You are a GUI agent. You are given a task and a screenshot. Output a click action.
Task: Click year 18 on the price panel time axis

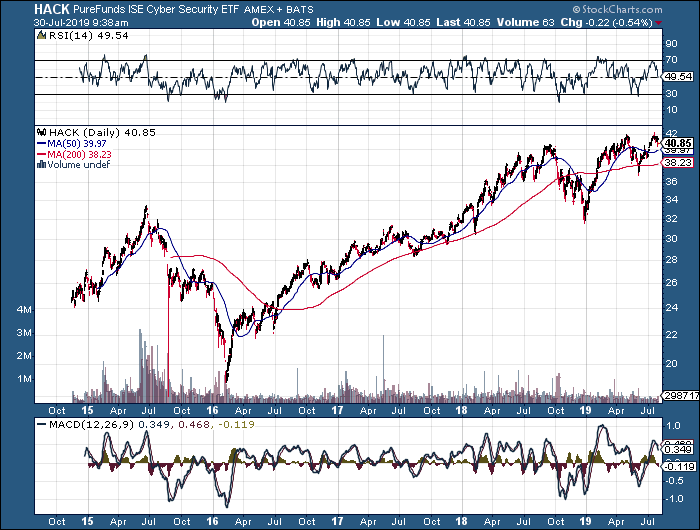point(462,410)
